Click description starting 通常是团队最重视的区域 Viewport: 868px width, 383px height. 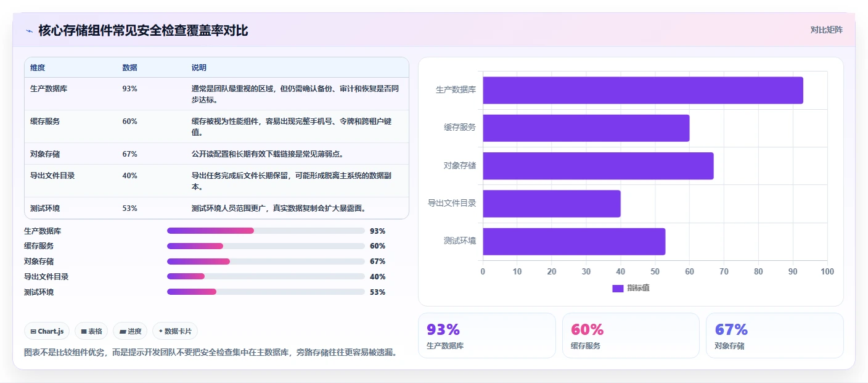click(295, 94)
